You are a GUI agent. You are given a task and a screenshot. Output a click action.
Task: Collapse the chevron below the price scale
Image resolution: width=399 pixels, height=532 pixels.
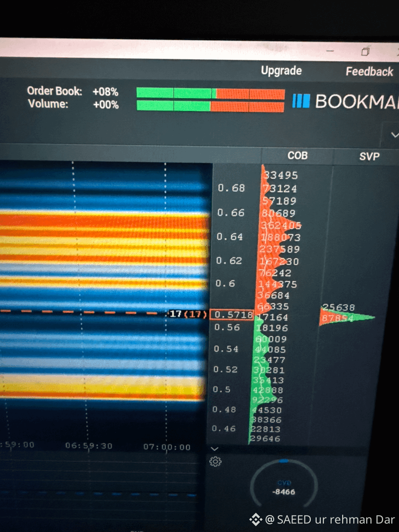click(214, 449)
